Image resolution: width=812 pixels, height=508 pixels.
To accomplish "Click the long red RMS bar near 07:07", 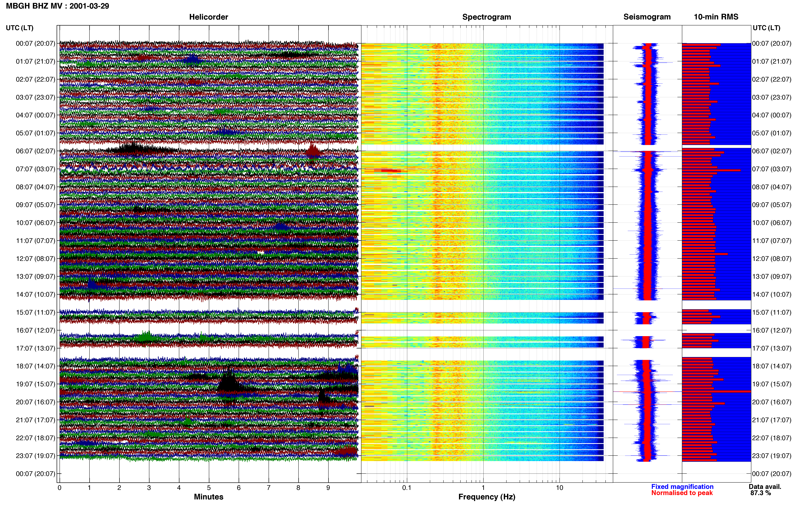I will tap(711, 170).
